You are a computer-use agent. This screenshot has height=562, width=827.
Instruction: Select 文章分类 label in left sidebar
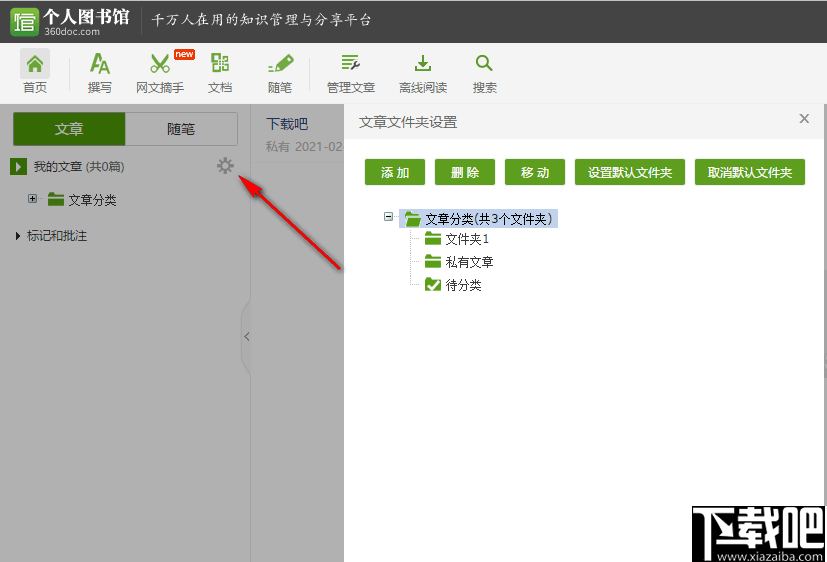click(92, 200)
